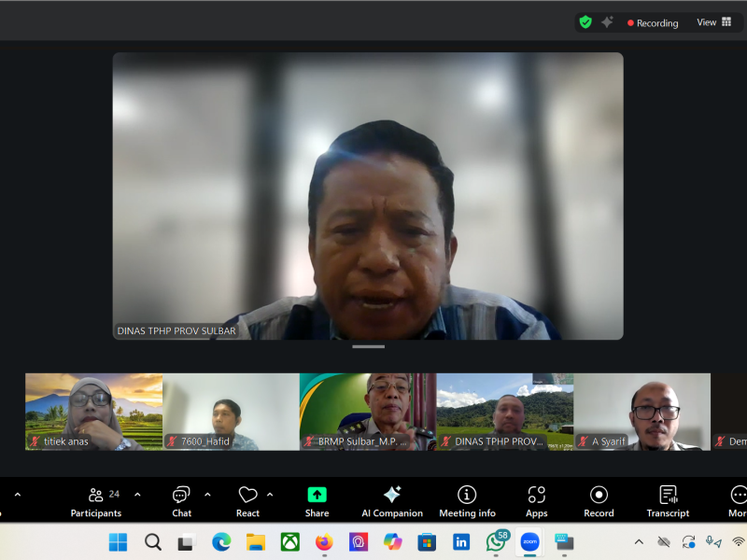The width and height of the screenshot is (747, 560).
Task: Open the More options menu
Action: click(x=738, y=500)
